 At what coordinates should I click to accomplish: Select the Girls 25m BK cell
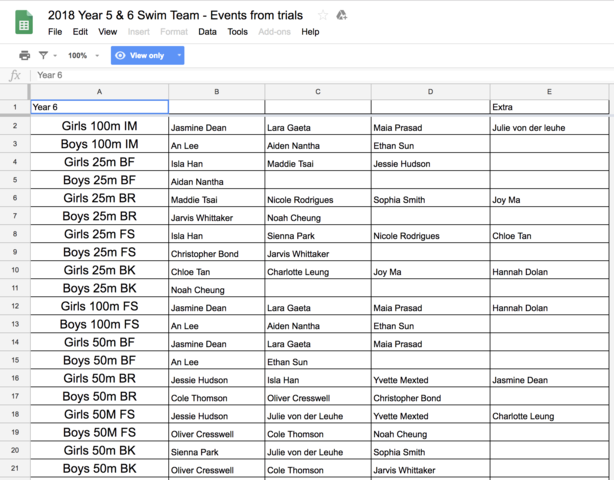click(x=99, y=270)
